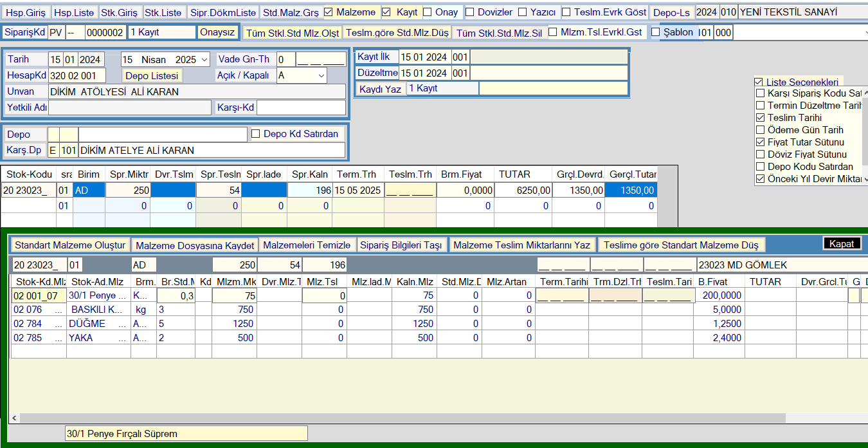This screenshot has height=448, width=868.
Task: Check the Teslm.Evrk Göst option
Action: [566, 12]
